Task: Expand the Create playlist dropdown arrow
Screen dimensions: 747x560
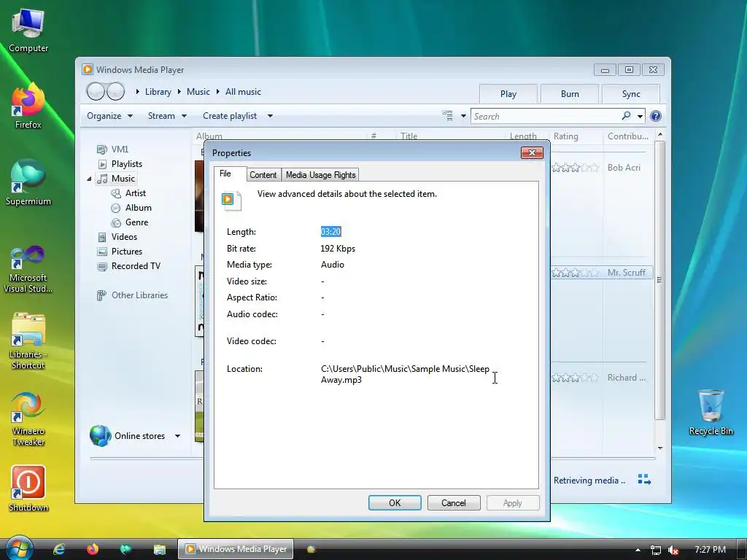Action: [x=270, y=116]
